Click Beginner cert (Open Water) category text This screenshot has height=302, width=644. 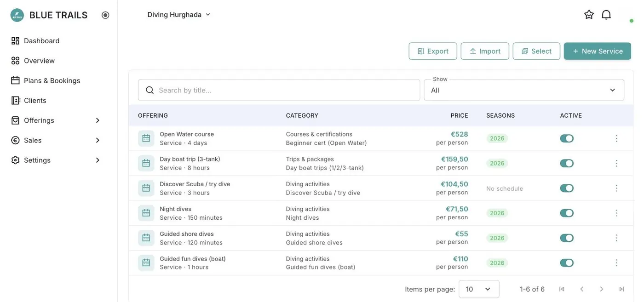(327, 143)
